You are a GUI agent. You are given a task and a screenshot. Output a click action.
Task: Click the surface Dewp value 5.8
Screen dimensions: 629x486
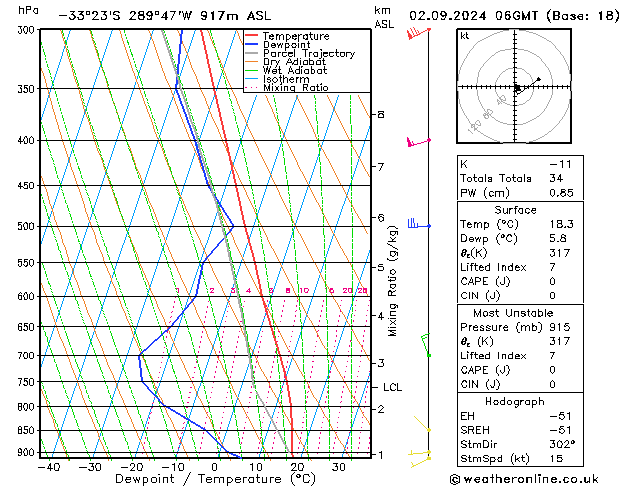(558, 239)
